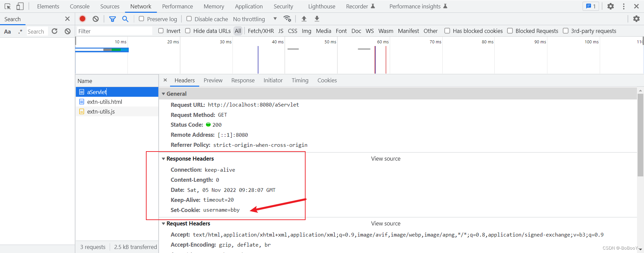Check Blocked Requests checkbox
Screen dimensions: 644x253
coord(510,31)
